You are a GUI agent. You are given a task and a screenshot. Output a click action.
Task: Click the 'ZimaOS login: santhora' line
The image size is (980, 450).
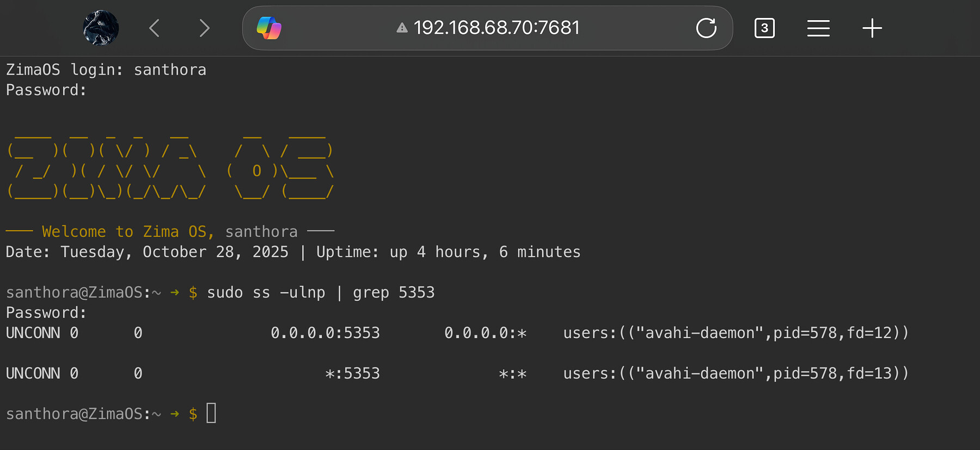tap(106, 70)
